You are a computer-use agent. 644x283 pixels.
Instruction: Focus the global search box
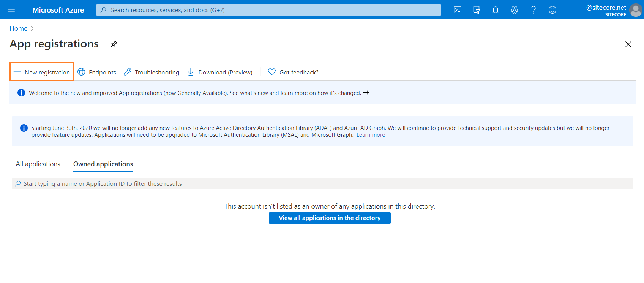pyautogui.click(x=268, y=10)
